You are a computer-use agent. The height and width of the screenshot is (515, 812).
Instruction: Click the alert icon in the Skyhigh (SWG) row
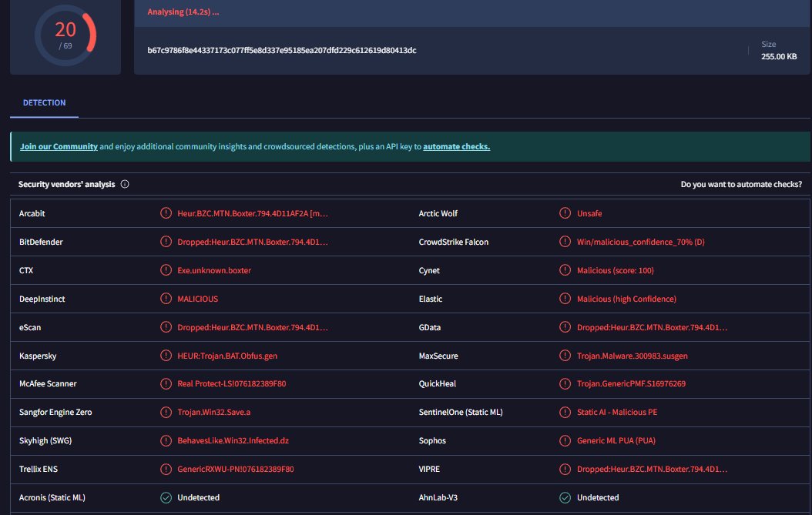point(166,440)
